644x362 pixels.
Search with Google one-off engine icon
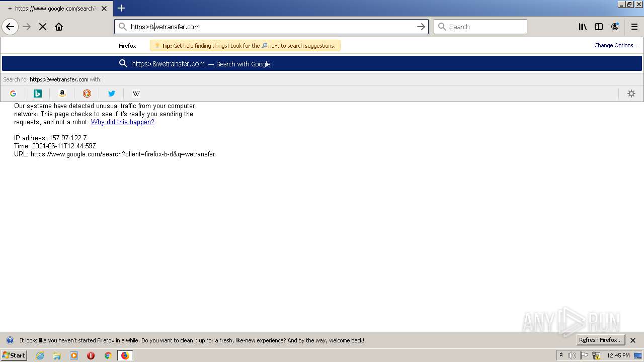13,94
